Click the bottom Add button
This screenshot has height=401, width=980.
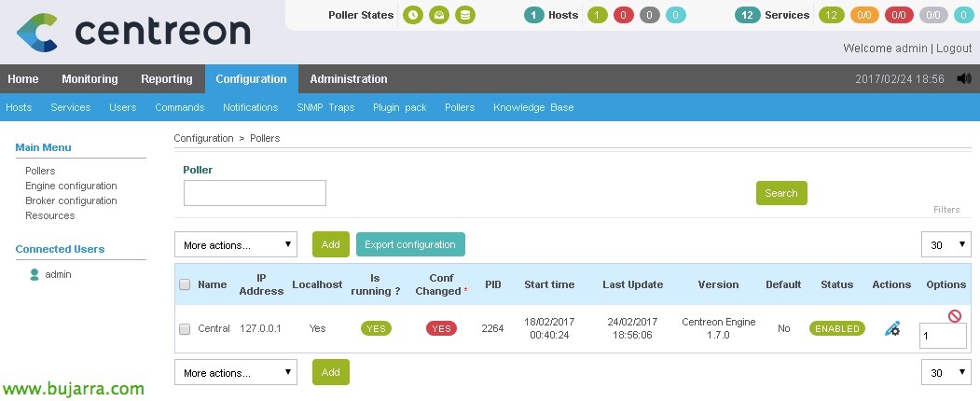[x=331, y=372]
